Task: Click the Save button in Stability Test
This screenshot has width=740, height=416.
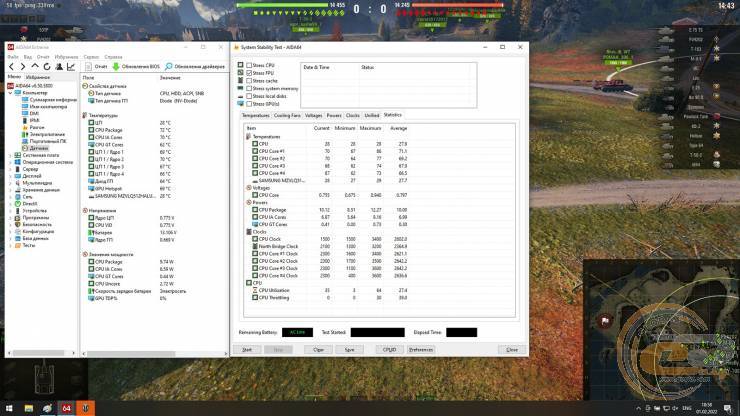Action: tap(349, 350)
